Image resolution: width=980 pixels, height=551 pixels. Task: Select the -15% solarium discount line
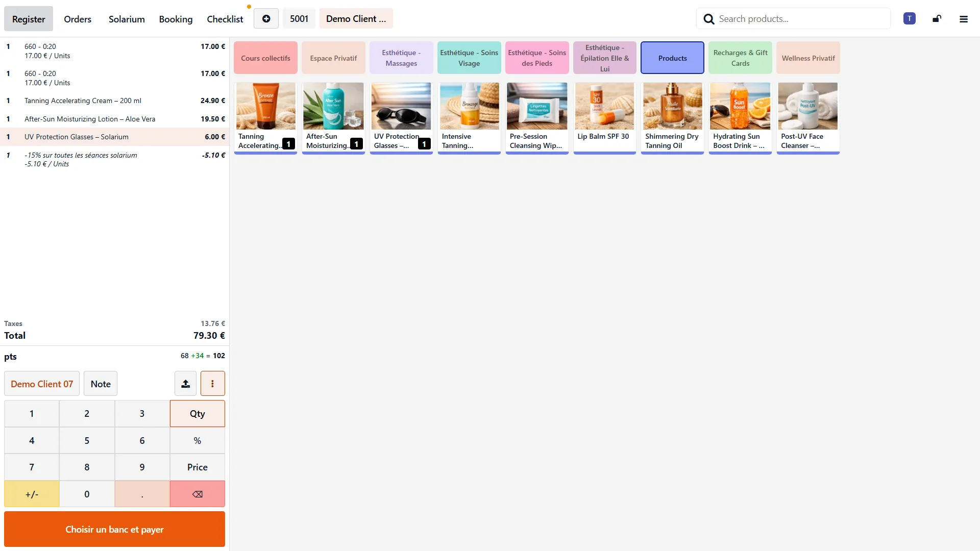point(114,159)
